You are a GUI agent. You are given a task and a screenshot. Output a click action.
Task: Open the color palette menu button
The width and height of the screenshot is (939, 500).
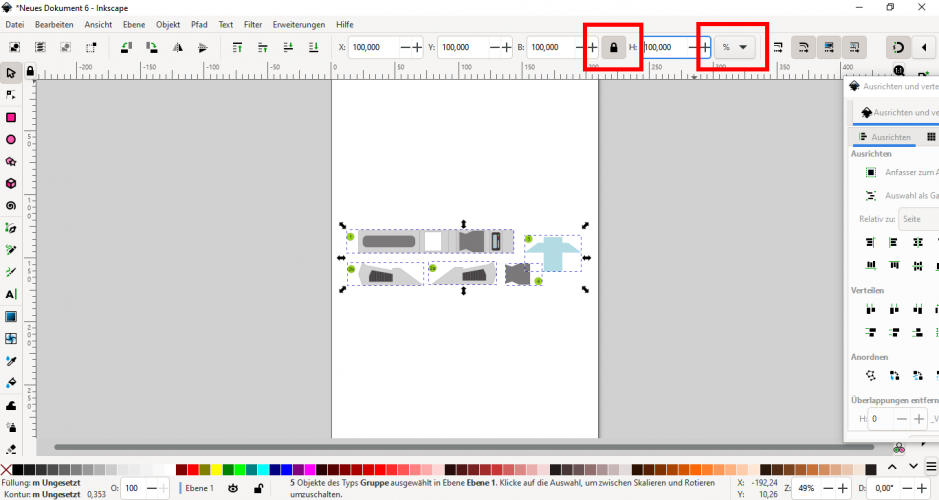931,467
